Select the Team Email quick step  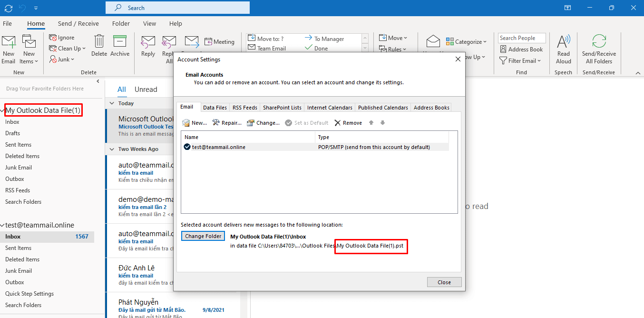coord(270,48)
